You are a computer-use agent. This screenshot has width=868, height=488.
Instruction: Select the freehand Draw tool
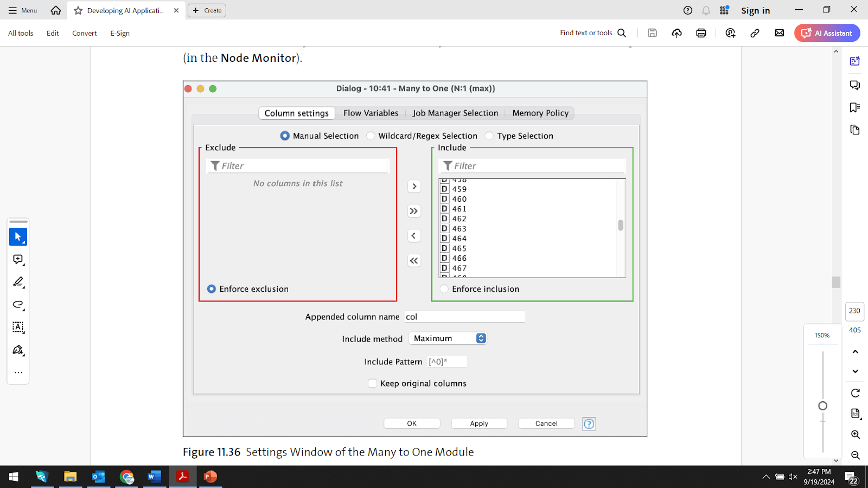[18, 305]
